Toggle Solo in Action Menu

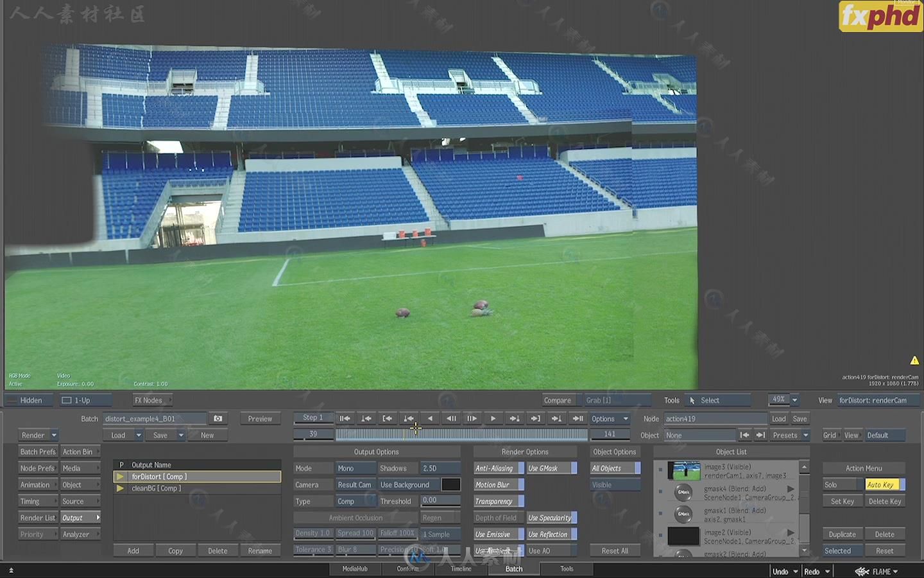[x=842, y=485]
